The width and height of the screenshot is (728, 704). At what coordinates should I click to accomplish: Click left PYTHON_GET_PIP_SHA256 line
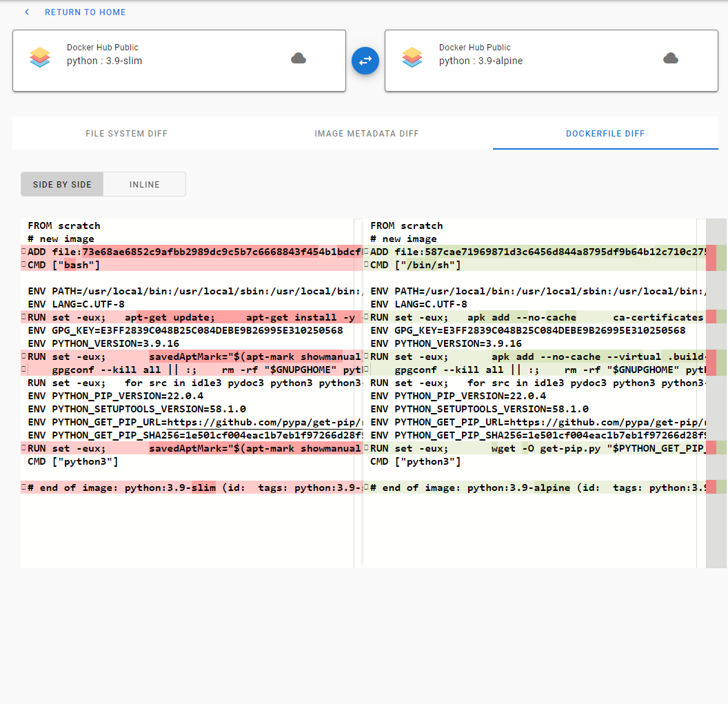[195, 435]
